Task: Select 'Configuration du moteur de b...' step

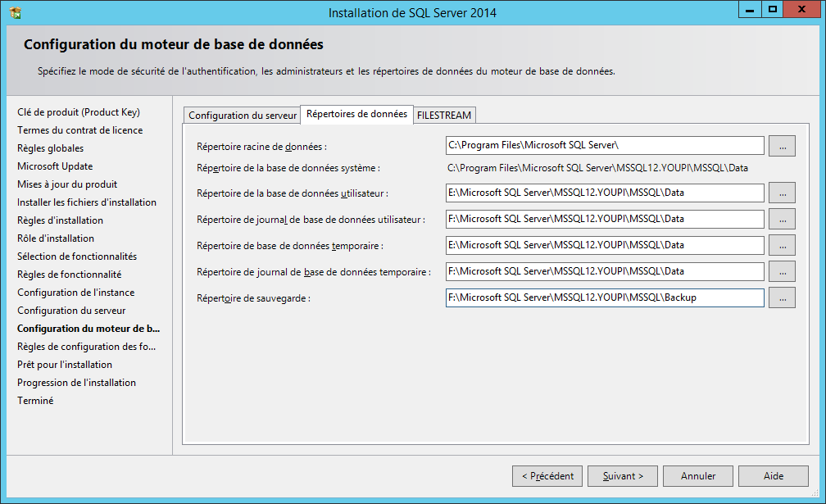Action: pos(88,329)
